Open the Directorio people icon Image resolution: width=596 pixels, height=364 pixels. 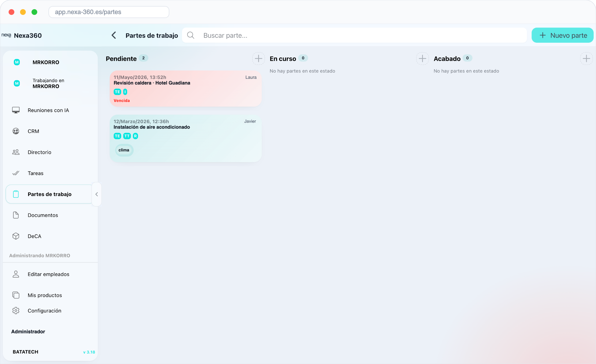click(16, 152)
